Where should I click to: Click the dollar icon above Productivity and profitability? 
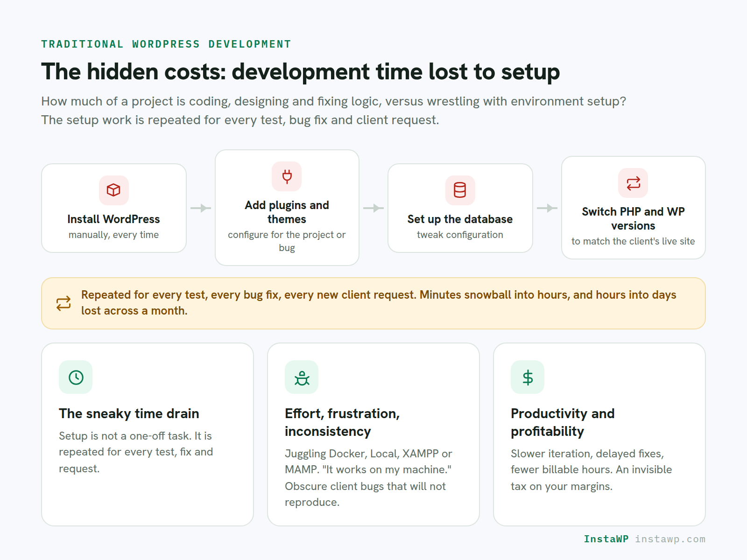(528, 377)
